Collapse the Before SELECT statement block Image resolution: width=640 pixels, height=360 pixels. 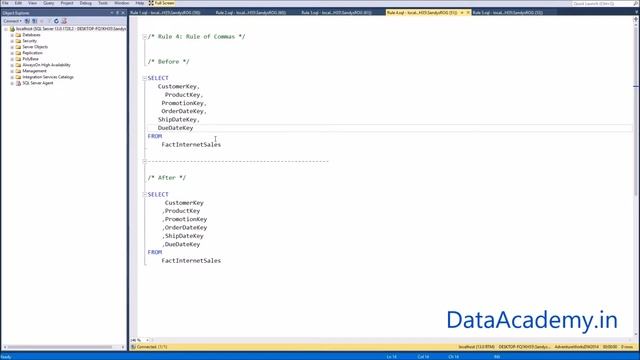pos(144,78)
